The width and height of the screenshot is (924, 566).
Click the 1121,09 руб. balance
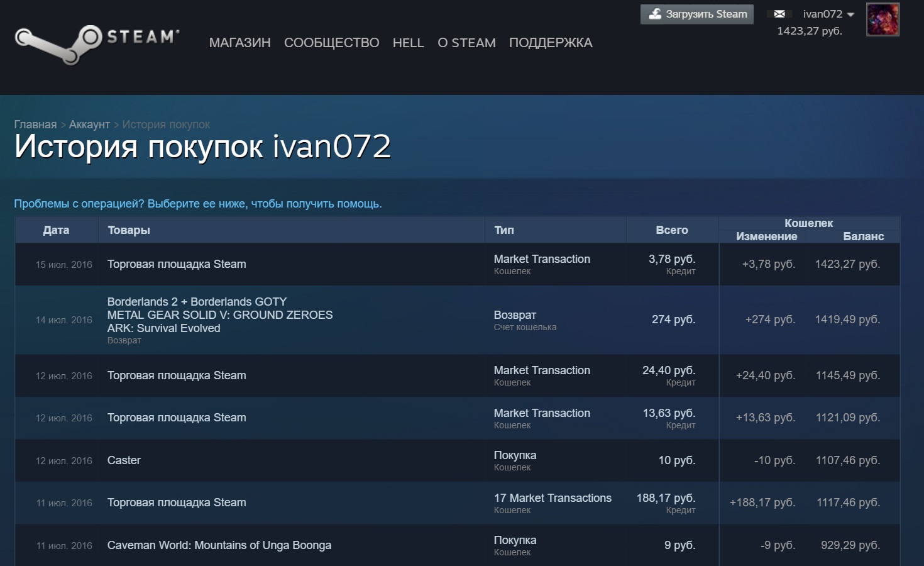point(848,418)
